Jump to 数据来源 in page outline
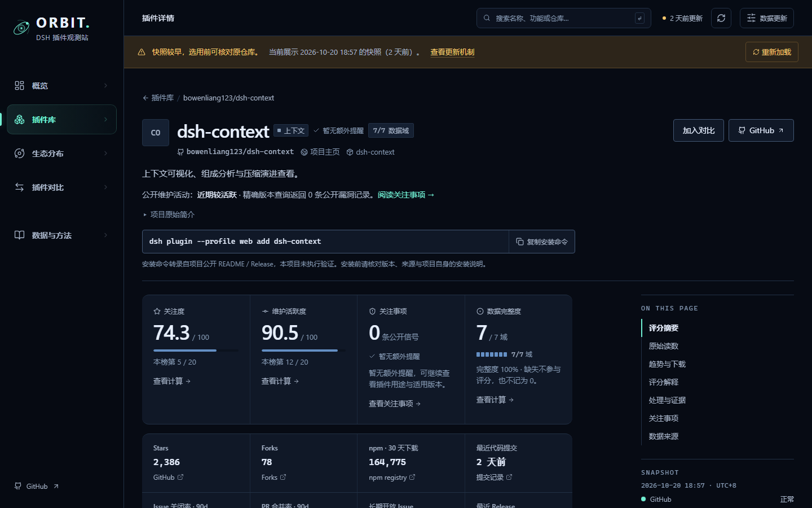 tap(663, 436)
